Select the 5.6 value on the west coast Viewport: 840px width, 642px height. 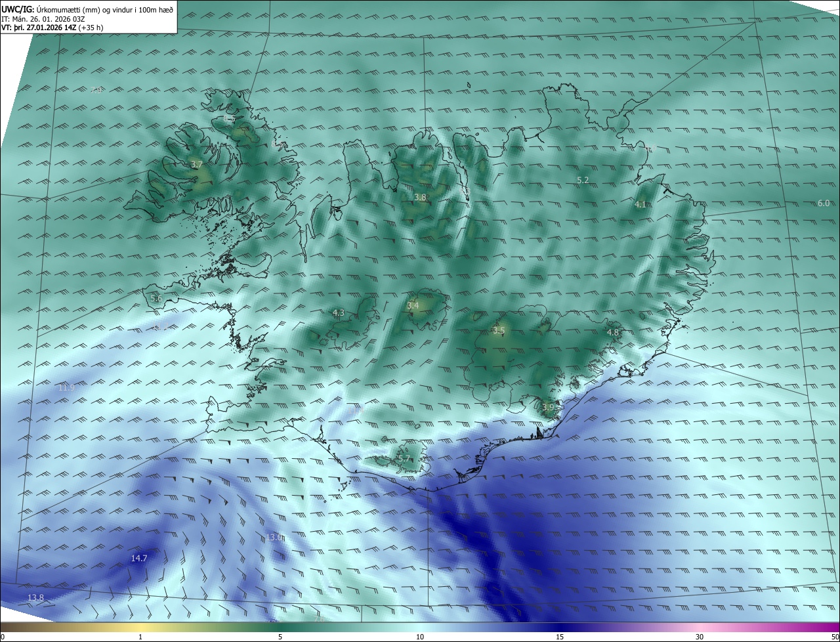click(156, 298)
